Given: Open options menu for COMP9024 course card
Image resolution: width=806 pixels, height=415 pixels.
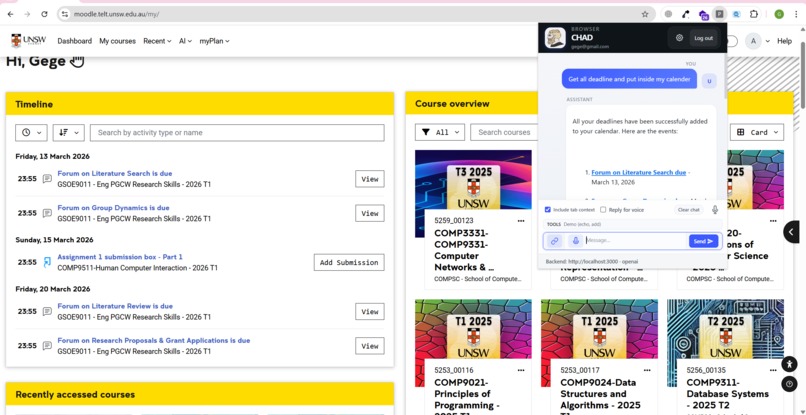Looking at the screenshot, I should pyautogui.click(x=647, y=370).
